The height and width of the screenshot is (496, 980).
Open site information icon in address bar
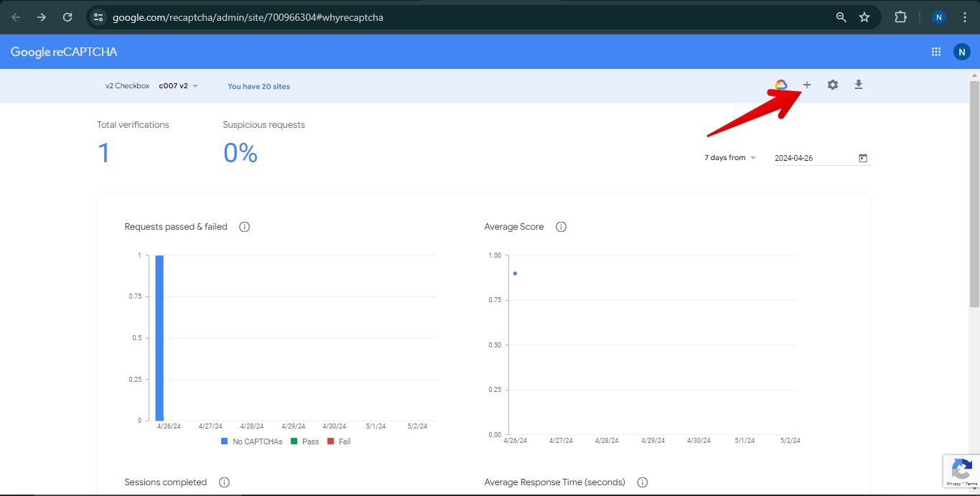click(99, 17)
